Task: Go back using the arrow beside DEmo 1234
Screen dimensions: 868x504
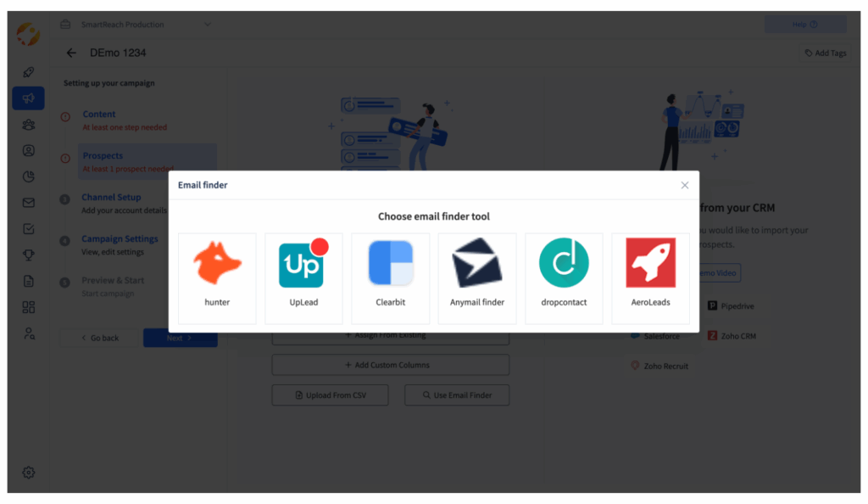Action: point(71,53)
